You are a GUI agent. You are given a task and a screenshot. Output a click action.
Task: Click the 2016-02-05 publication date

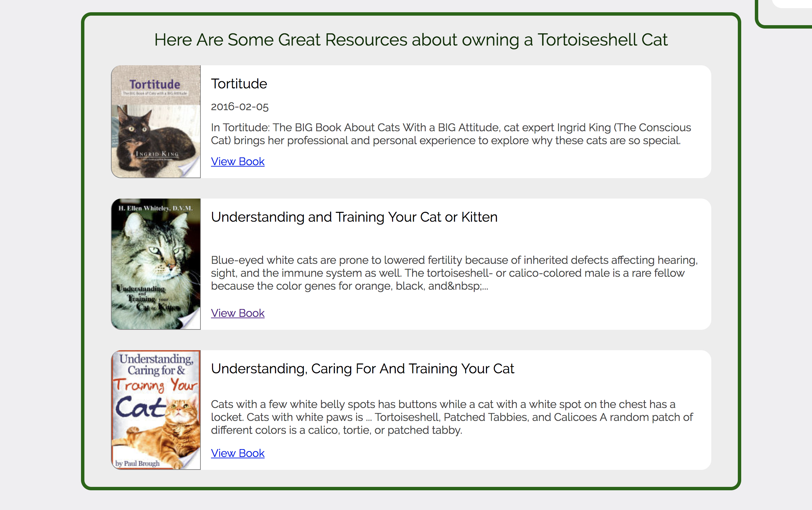(240, 106)
